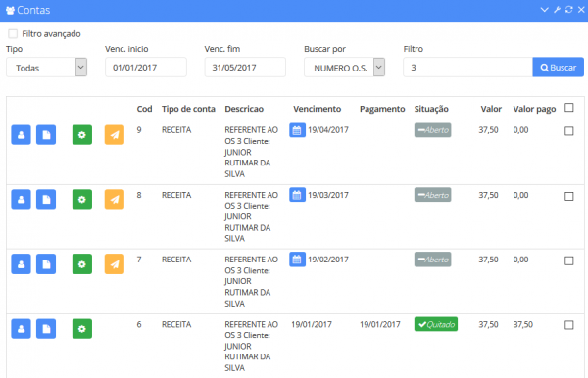Open calendar icon beside 19/03/2017
This screenshot has height=378, width=588.
297,195
